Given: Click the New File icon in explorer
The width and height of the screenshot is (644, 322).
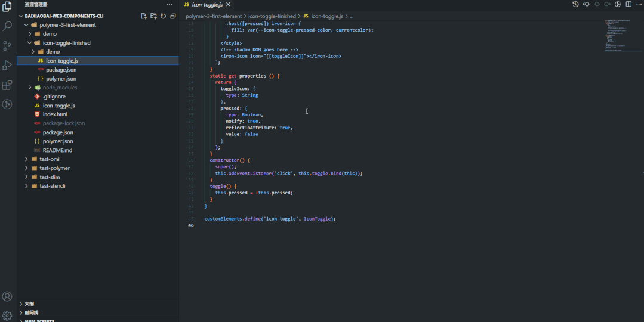Looking at the screenshot, I should coord(144,16).
